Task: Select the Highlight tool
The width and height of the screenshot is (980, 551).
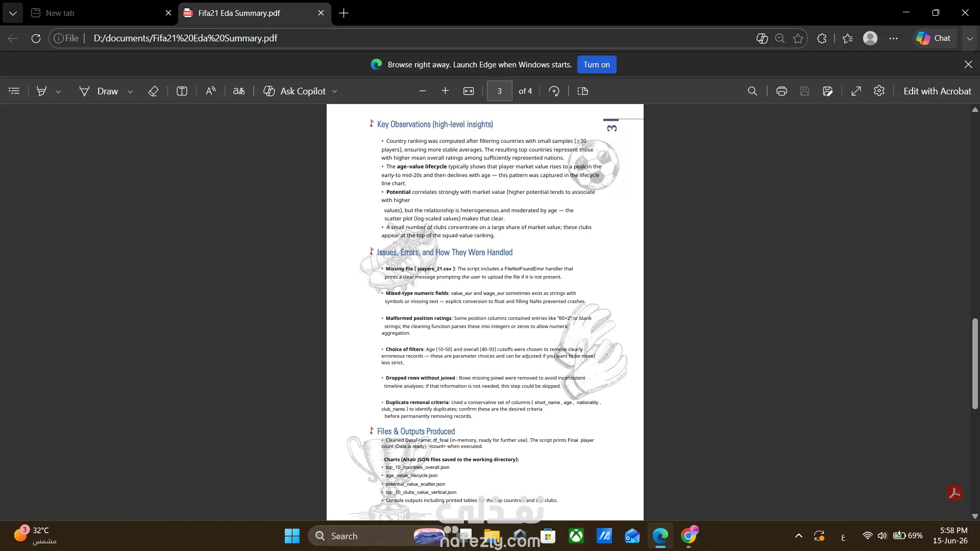Action: click(42, 91)
